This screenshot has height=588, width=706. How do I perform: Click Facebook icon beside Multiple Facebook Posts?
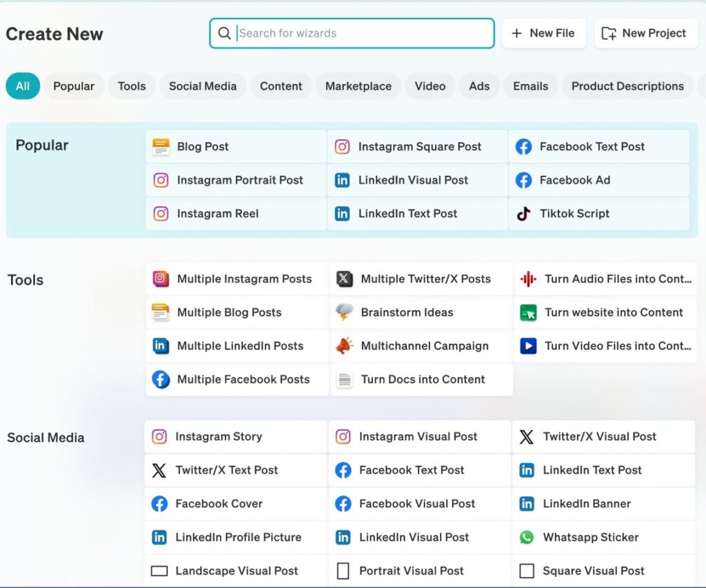click(161, 380)
